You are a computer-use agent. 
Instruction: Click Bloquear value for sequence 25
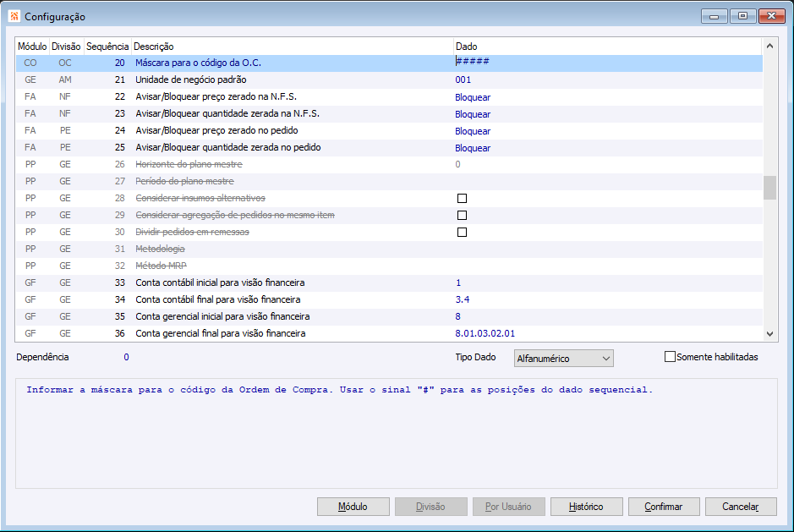tap(473, 148)
